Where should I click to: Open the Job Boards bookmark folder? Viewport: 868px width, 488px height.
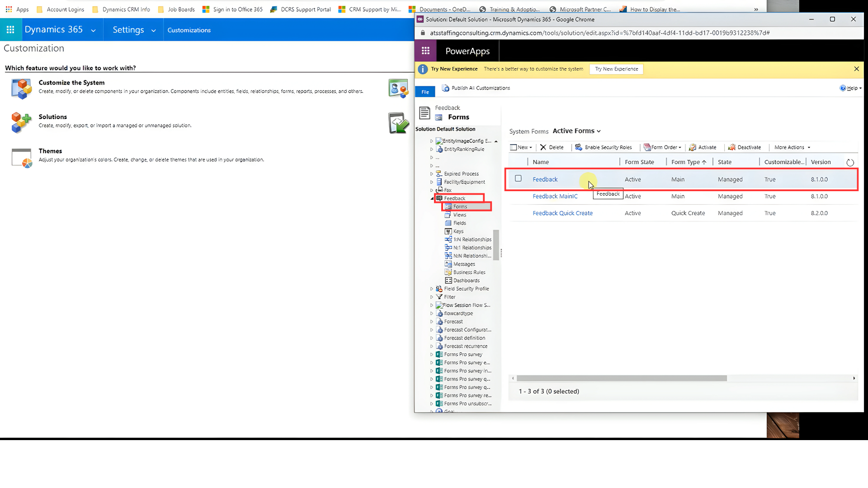[176, 9]
